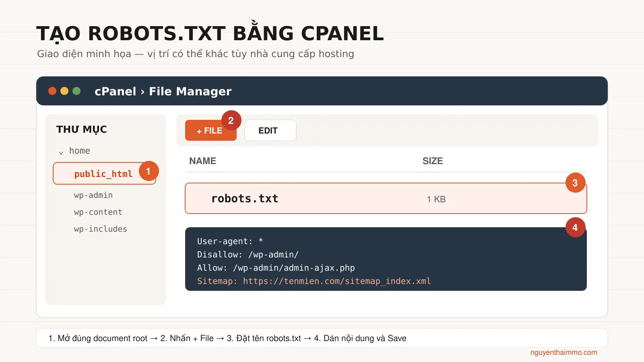Open the wp-admin folder
Screen dimensions: 644x362
(x=93, y=195)
